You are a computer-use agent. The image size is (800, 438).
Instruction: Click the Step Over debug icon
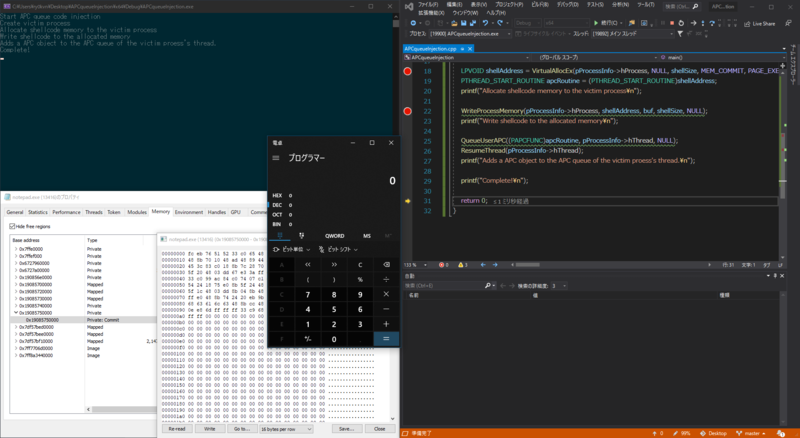click(712, 23)
